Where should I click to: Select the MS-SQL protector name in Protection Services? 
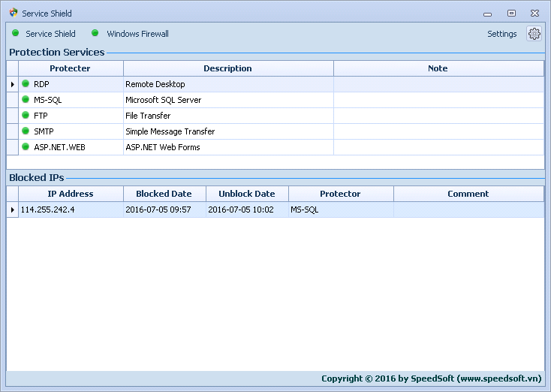48,100
